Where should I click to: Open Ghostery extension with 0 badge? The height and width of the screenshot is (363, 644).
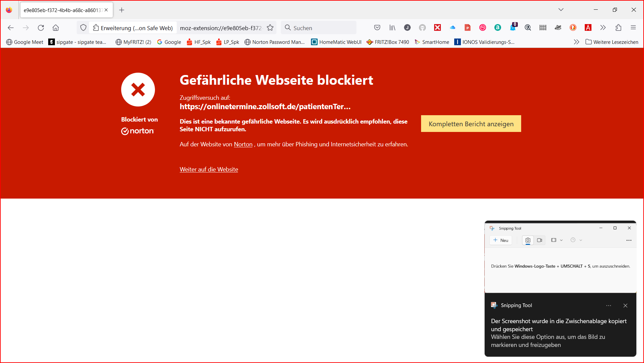(x=513, y=27)
